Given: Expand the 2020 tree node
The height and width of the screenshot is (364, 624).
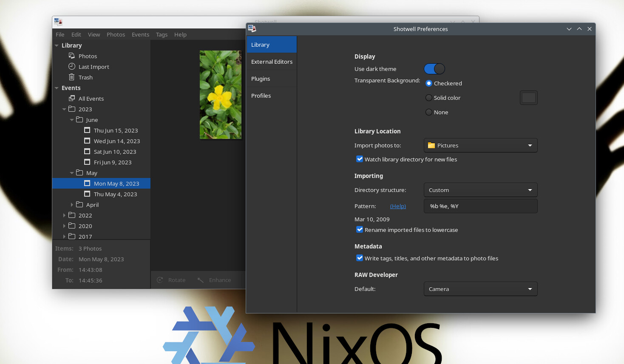Looking at the screenshot, I should [x=64, y=226].
